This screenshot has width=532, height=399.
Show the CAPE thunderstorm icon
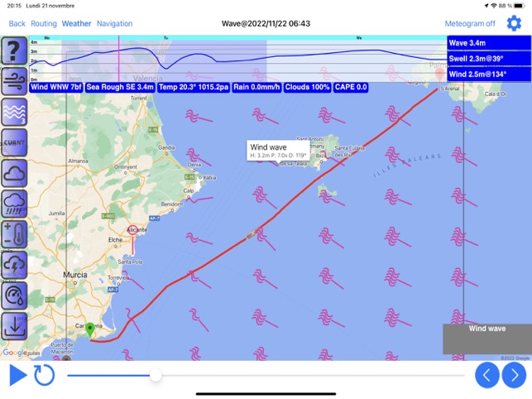[14, 265]
